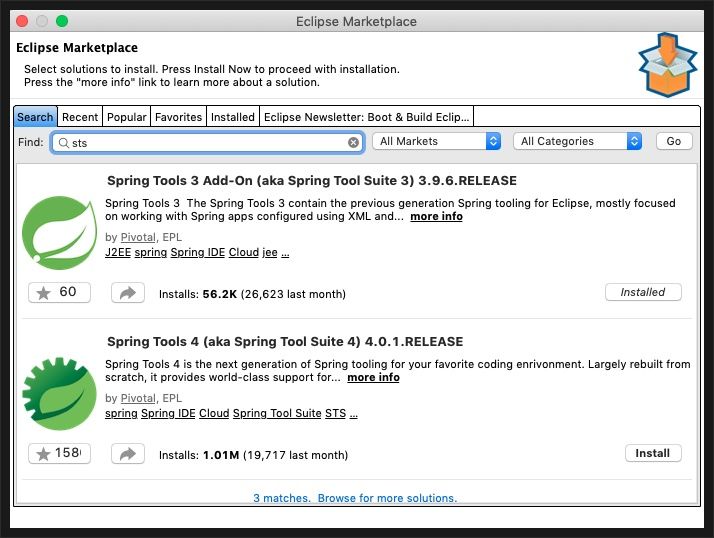Open the All Categories dropdown
Image resolution: width=714 pixels, height=538 pixels.
pos(577,142)
